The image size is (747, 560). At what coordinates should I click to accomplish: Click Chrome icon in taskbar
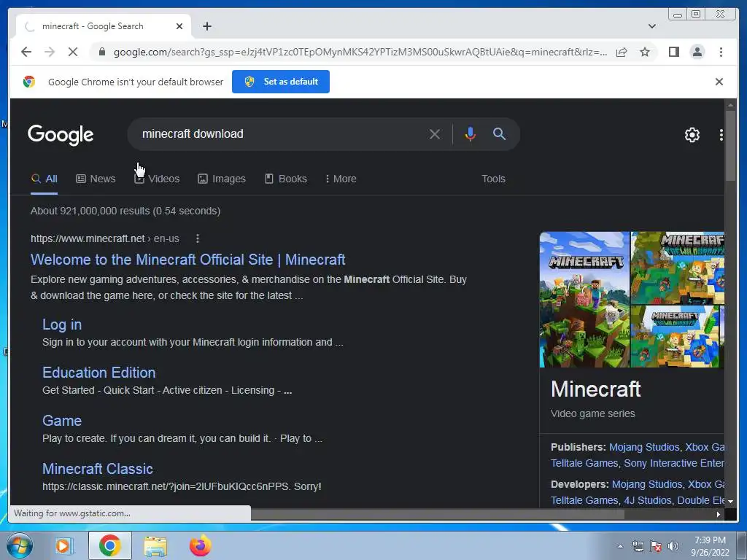click(x=109, y=545)
